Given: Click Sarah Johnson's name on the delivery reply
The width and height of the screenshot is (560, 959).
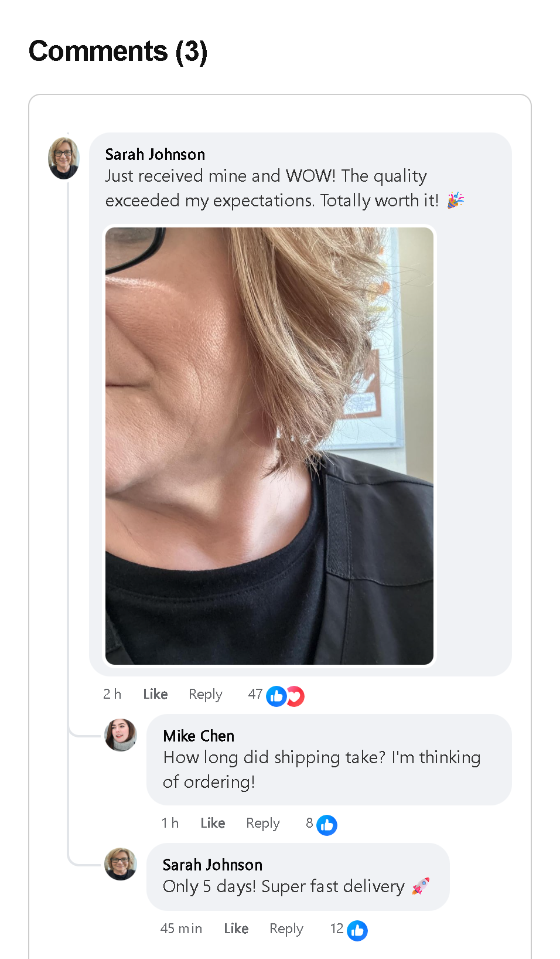Looking at the screenshot, I should click(213, 865).
